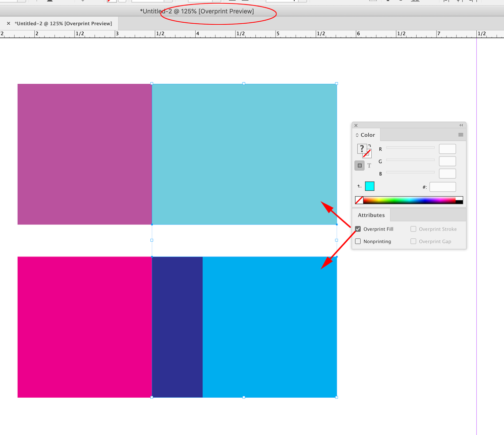Switch to formatting affects text (T) icon

coord(369,166)
